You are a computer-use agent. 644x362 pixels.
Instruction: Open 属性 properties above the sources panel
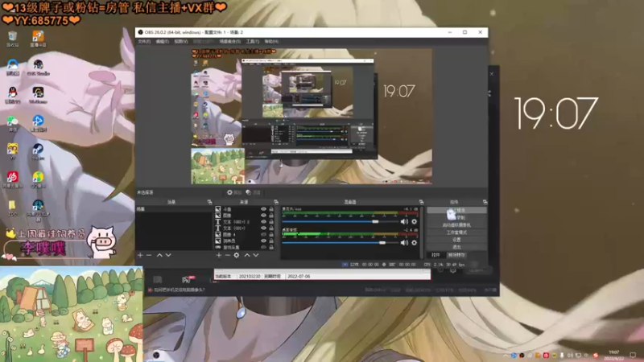coord(234,192)
